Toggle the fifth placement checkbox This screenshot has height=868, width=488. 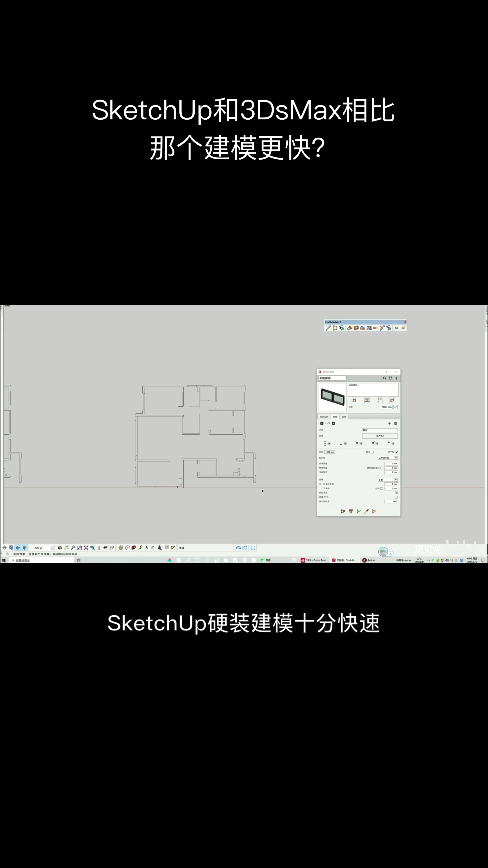393,443
